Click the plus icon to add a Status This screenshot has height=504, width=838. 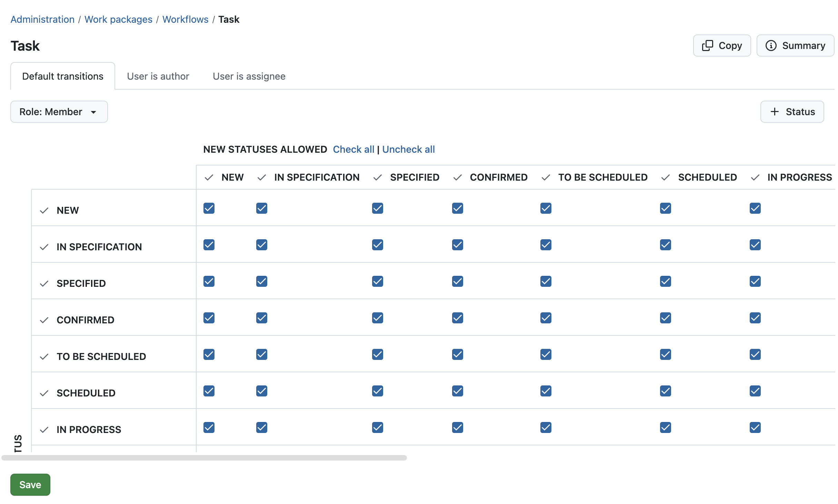tap(775, 112)
